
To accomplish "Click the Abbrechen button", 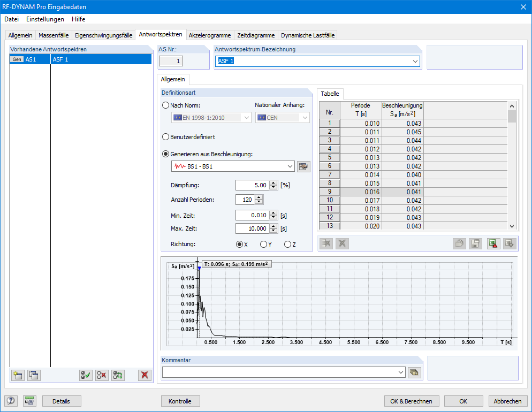I will pyautogui.click(x=507, y=401).
